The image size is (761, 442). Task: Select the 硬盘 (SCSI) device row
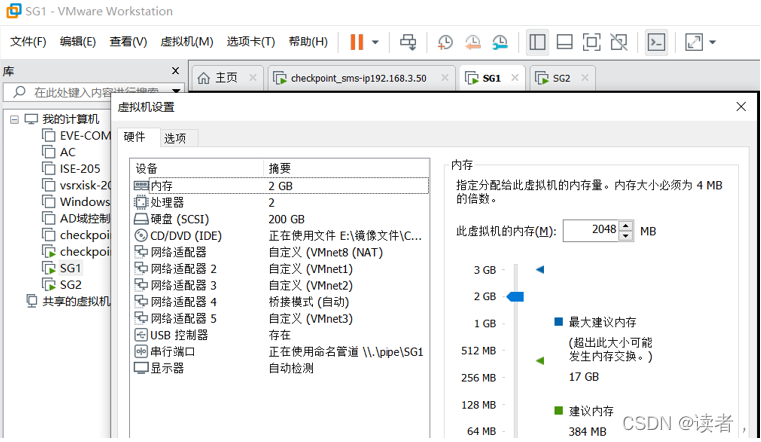(x=280, y=219)
